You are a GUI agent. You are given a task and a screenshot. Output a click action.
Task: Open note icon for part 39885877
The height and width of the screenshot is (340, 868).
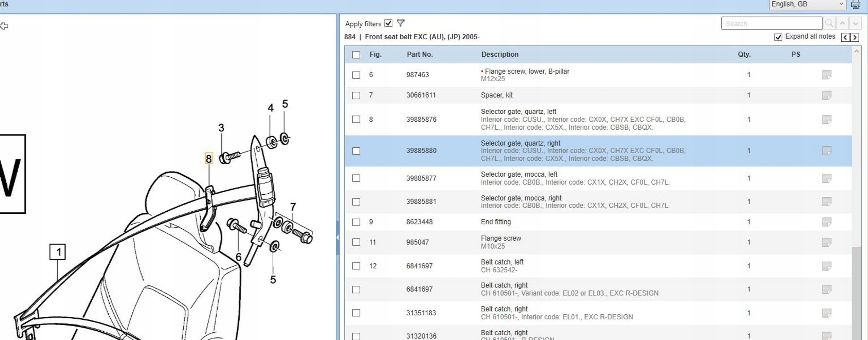tap(827, 178)
